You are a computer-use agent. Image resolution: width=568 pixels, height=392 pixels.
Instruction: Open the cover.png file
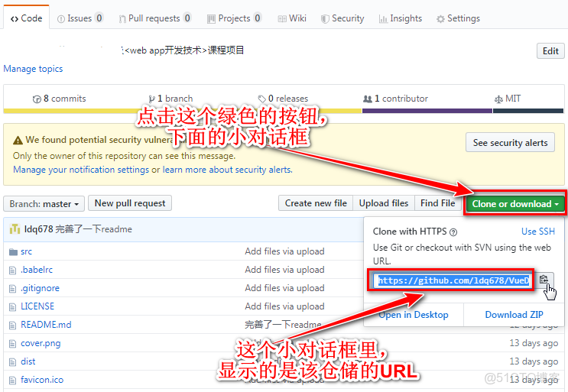coord(41,343)
